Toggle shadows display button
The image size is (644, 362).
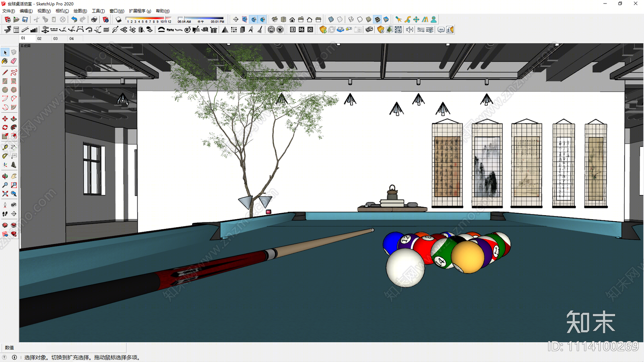click(118, 19)
